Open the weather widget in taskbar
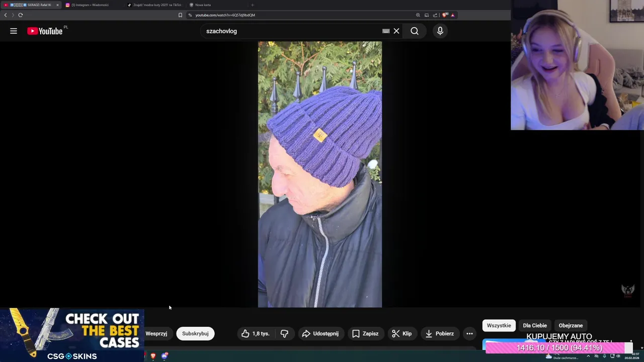 click(x=561, y=357)
